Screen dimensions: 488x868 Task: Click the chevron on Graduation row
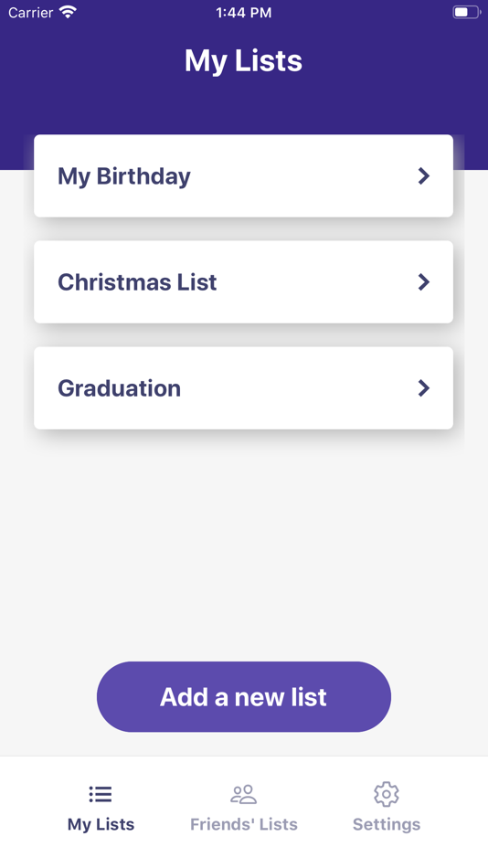(x=424, y=388)
